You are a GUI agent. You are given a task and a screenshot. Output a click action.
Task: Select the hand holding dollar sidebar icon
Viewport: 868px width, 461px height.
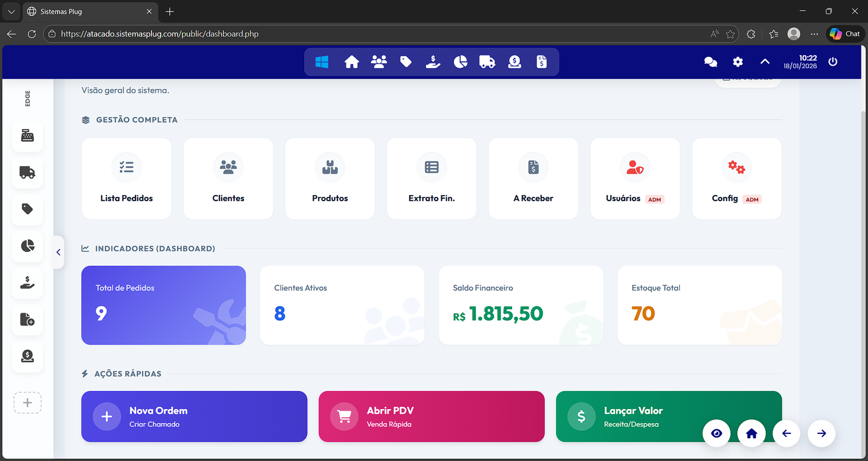point(28,283)
